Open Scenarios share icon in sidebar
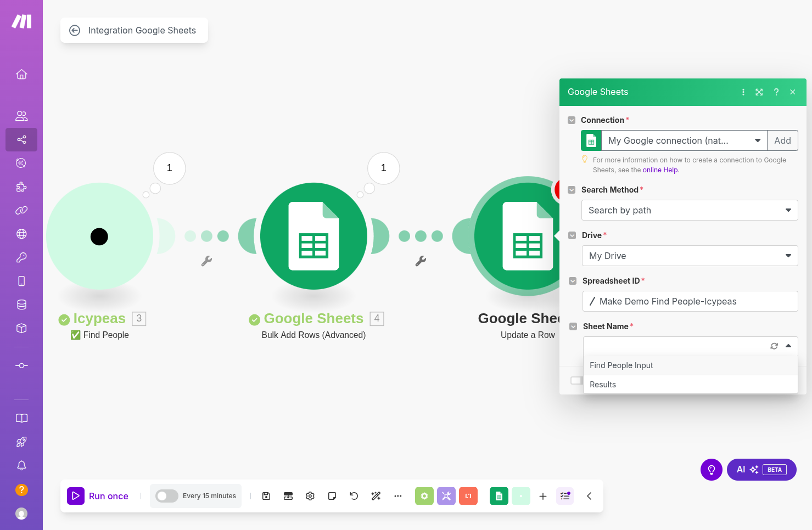The width and height of the screenshot is (812, 530). [21, 139]
